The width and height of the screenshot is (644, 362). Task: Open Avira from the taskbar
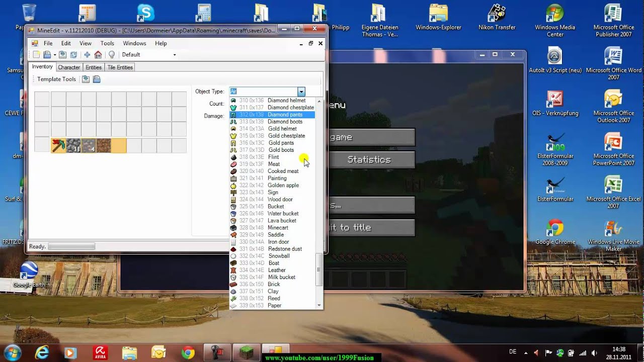(x=101, y=352)
